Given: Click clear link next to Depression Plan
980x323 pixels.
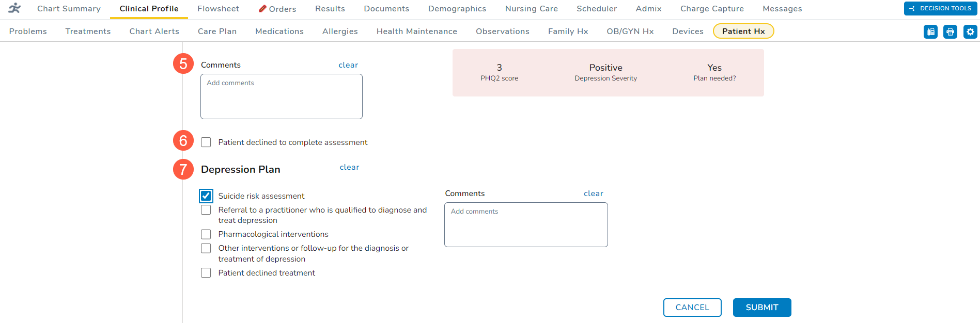Looking at the screenshot, I should click(349, 167).
